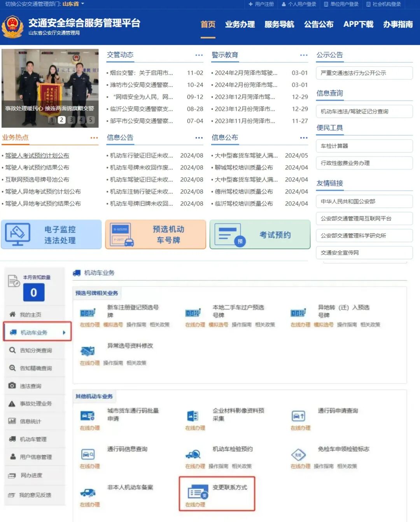
Task: Open the 警示教育 more dots
Action: pyautogui.click(x=304, y=55)
